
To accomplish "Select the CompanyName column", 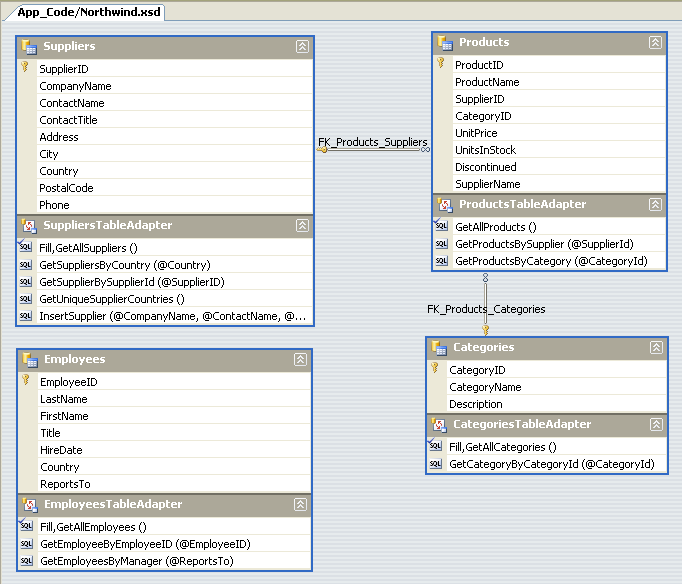I will coord(175,86).
